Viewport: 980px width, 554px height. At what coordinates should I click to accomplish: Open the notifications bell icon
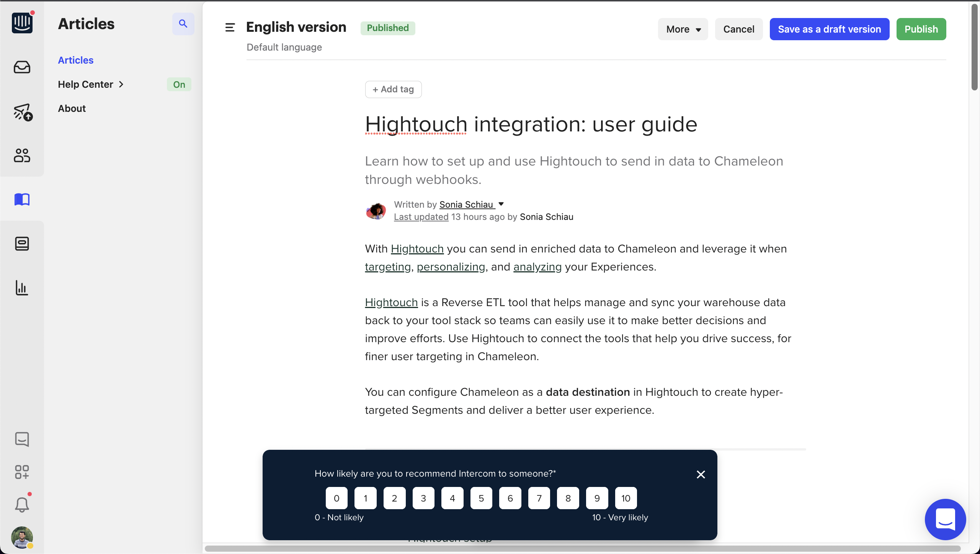click(22, 505)
